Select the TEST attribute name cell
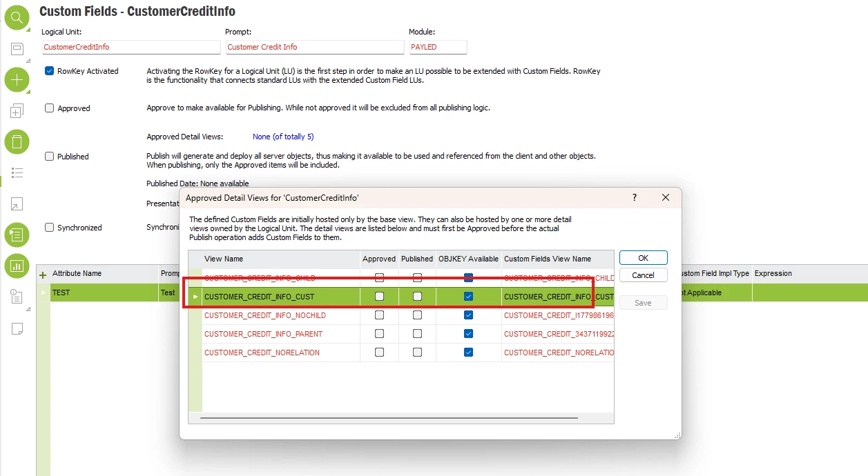 [x=104, y=292]
